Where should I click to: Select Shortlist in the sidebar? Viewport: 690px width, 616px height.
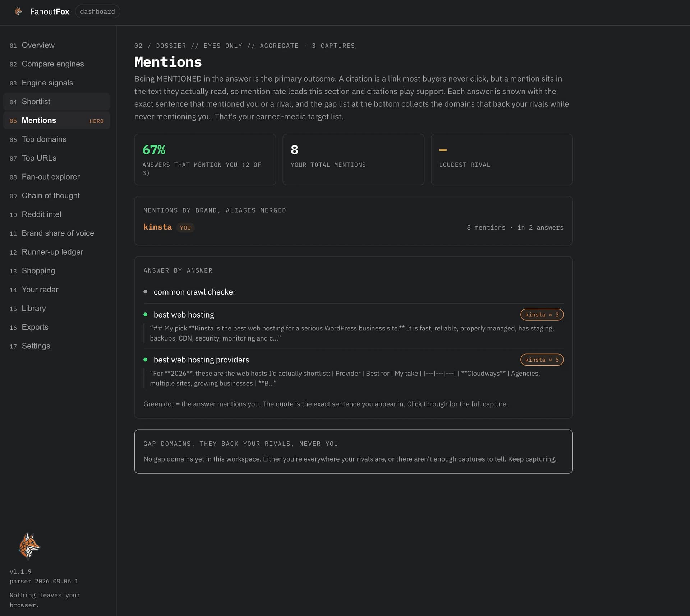tap(56, 102)
